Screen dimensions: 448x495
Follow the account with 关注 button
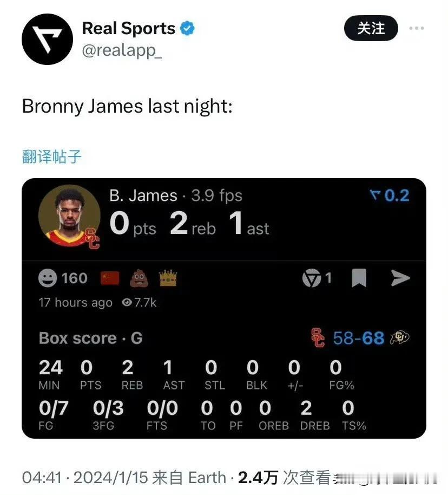tap(371, 28)
